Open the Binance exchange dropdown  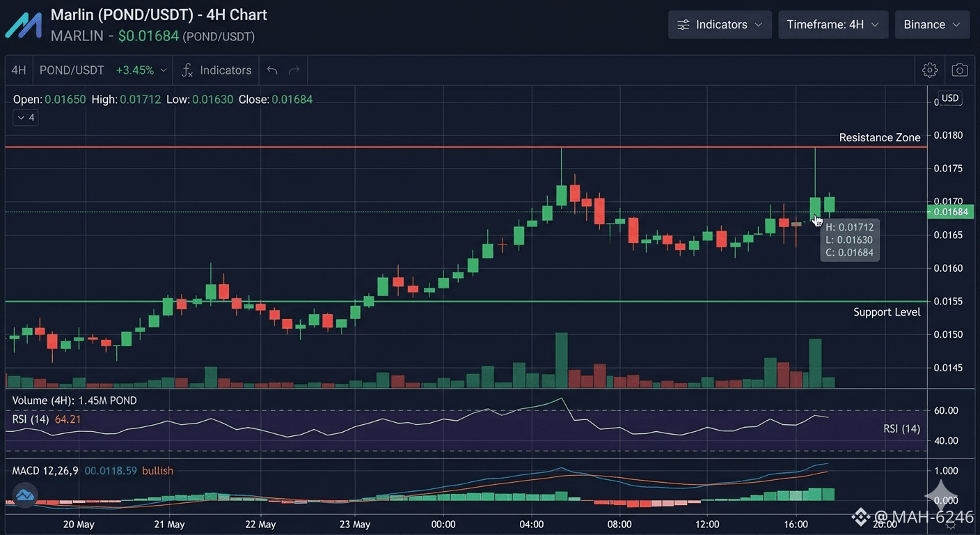click(x=932, y=24)
